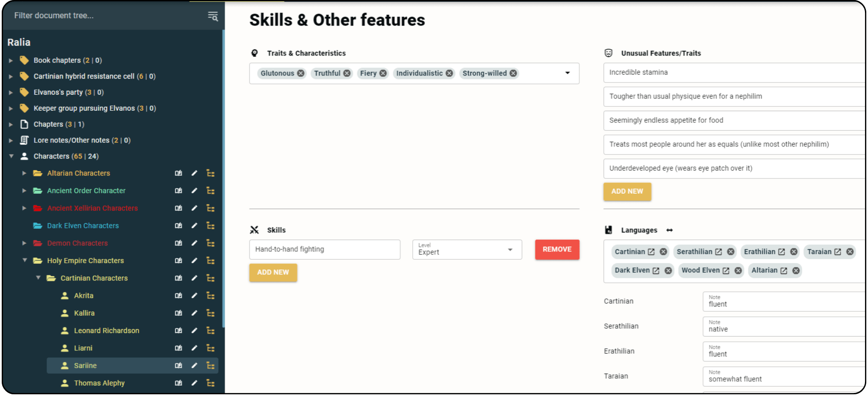Screen dimensions: 868x396
Task: Open the book icon for Cartinian Characters folder
Action: coord(178,278)
